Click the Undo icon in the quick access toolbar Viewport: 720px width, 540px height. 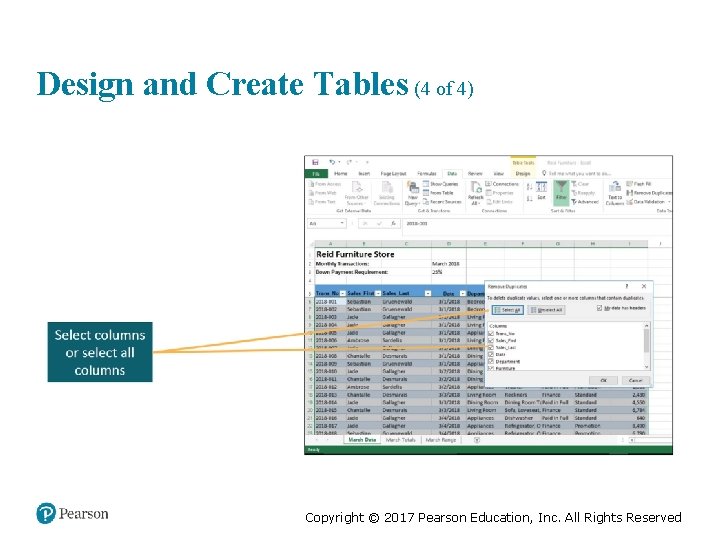click(332, 162)
